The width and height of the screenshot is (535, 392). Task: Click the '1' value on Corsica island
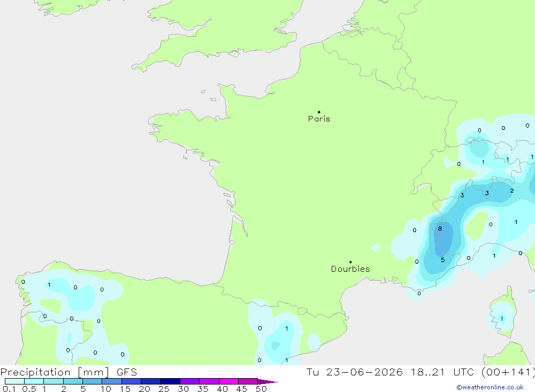[502, 319]
